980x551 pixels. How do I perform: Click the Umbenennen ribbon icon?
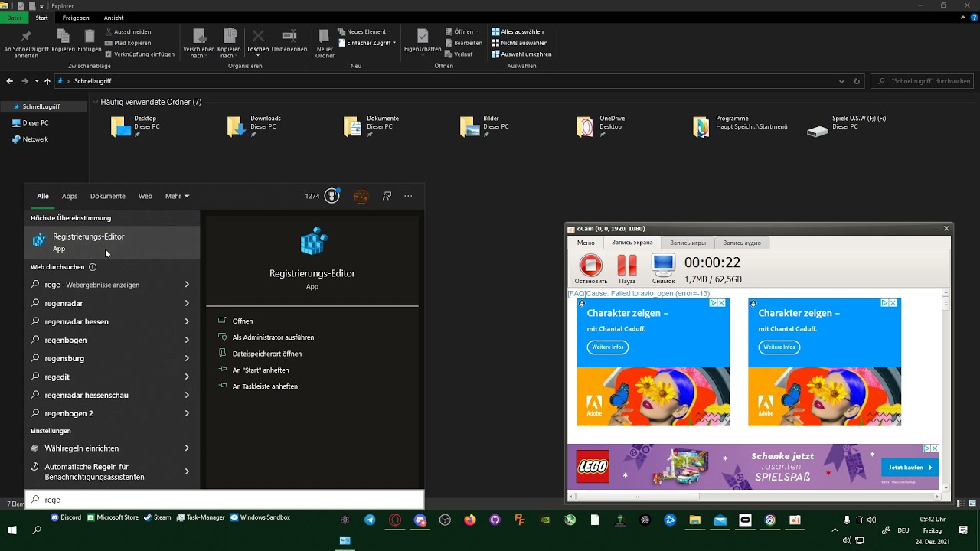click(289, 41)
